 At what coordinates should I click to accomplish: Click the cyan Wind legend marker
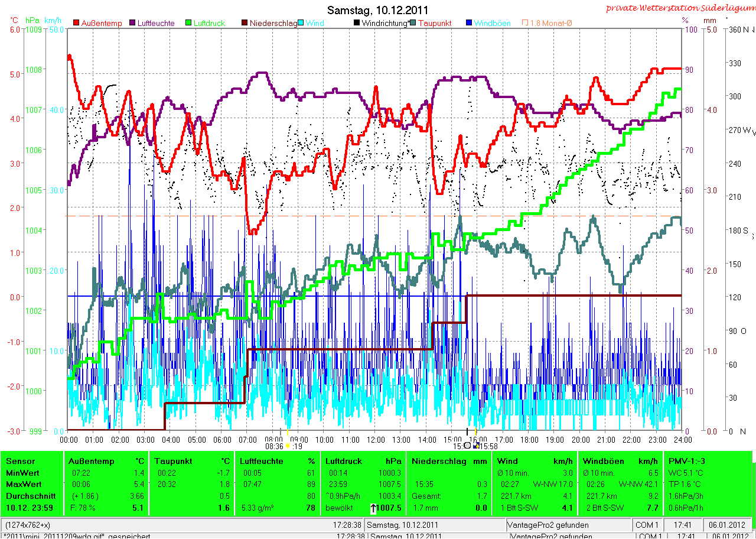[x=300, y=23]
